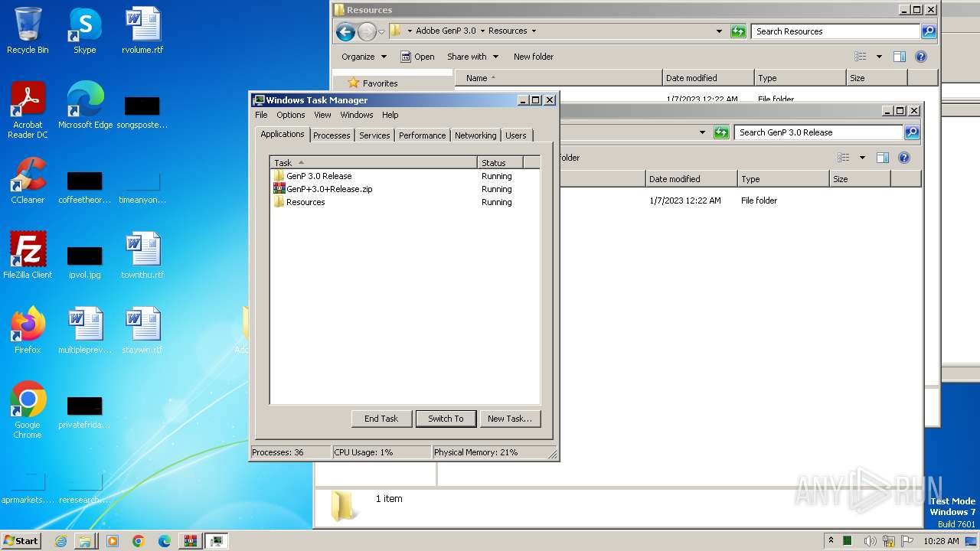Switch to the Performance tab
The height and width of the screenshot is (551, 980).
422,135
